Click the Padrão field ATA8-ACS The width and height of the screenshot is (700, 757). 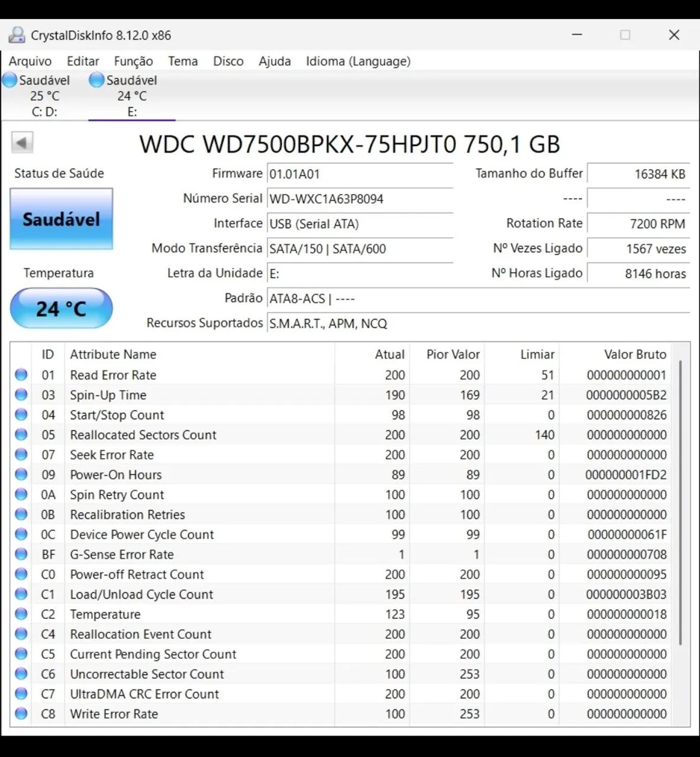point(478,299)
